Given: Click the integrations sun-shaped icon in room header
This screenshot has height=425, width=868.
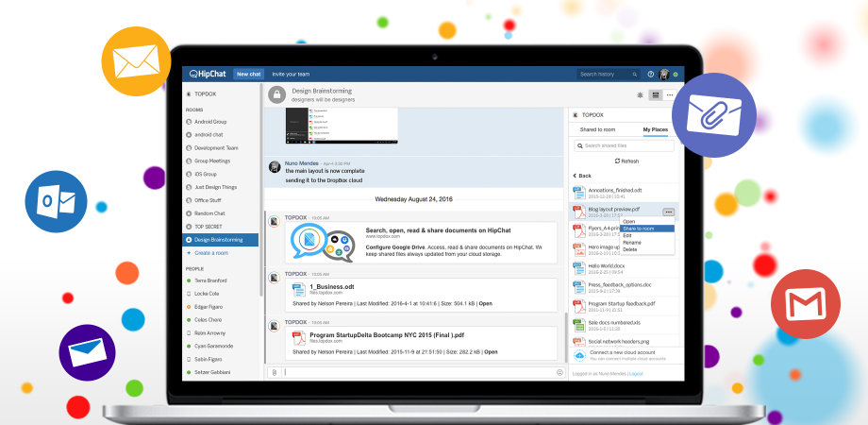Looking at the screenshot, I should coord(640,94).
